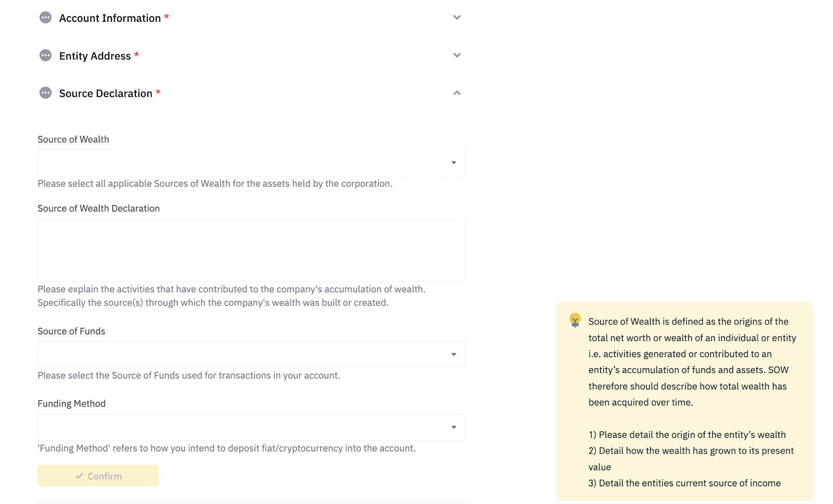Click the Entity Address status dots icon
Screen dimensions: 833x504
click(x=45, y=55)
